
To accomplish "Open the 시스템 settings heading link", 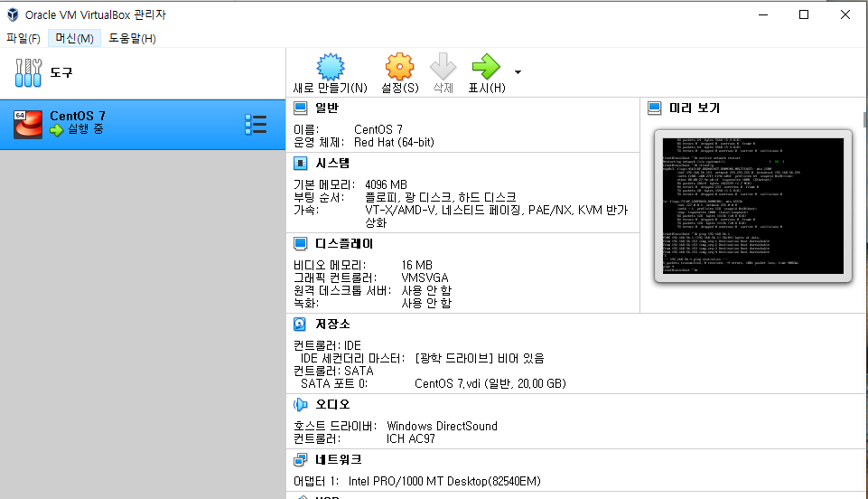I will click(x=332, y=163).
